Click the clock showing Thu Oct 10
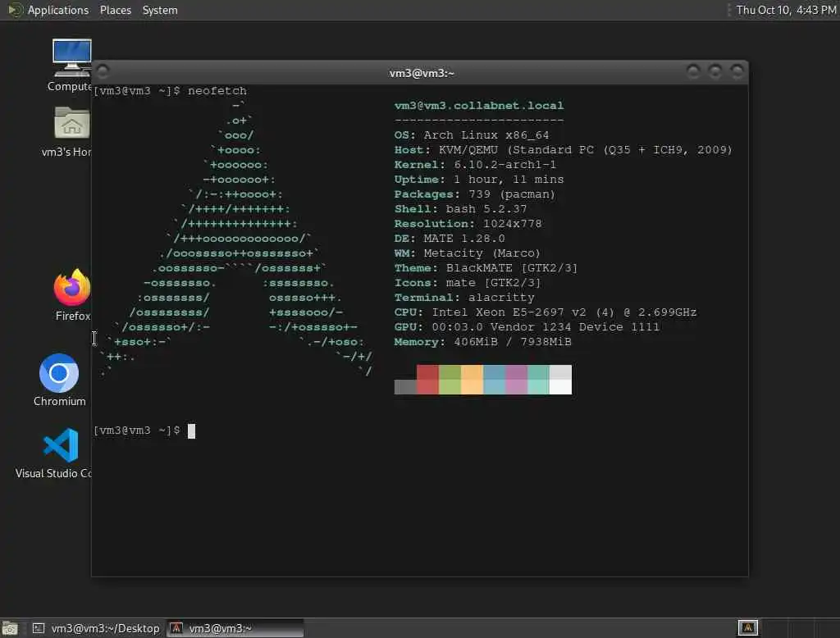The width and height of the screenshot is (840, 638). coord(786,10)
